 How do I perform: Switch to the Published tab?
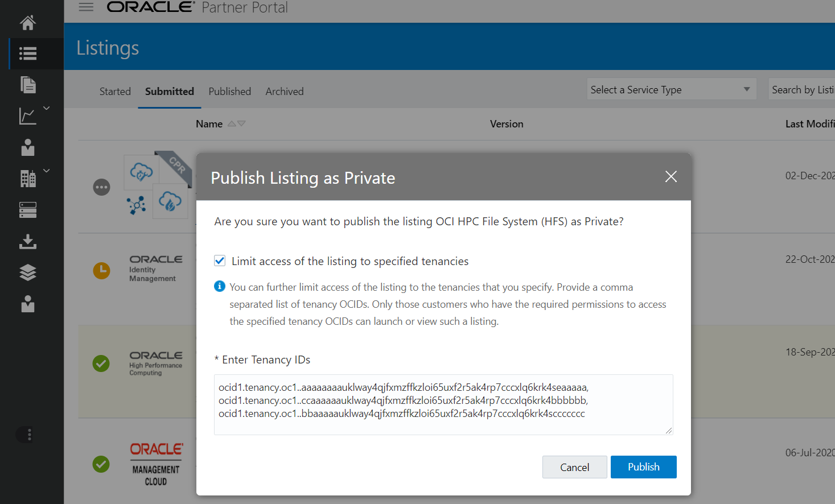229,91
